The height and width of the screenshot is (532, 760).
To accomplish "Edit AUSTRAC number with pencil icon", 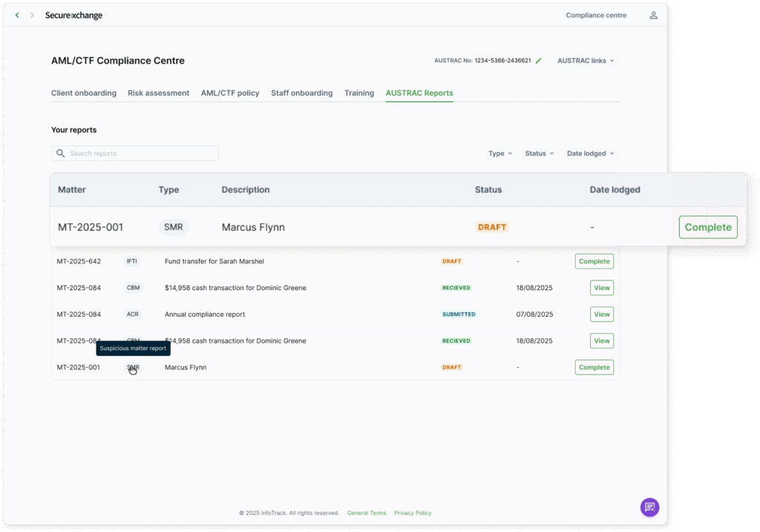I will 539,61.
